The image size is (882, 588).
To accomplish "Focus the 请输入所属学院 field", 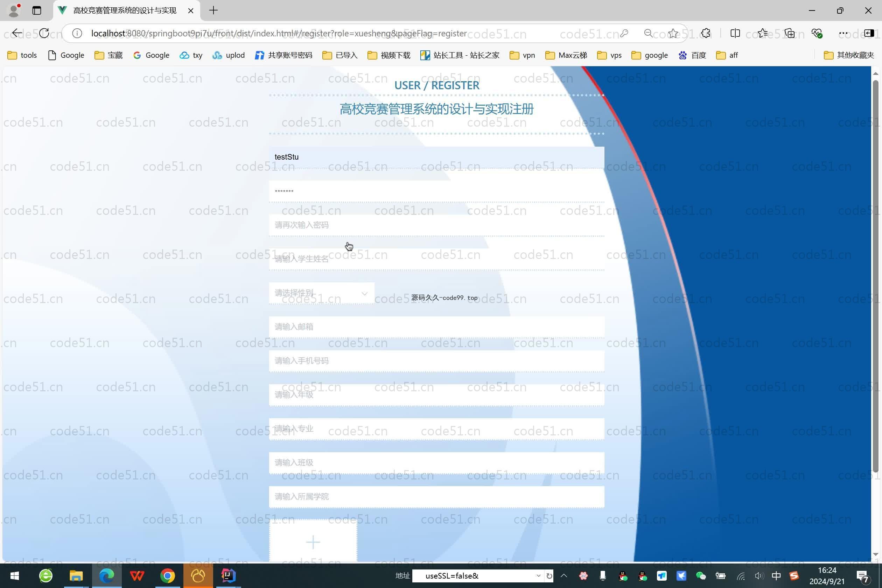I will 436,497.
